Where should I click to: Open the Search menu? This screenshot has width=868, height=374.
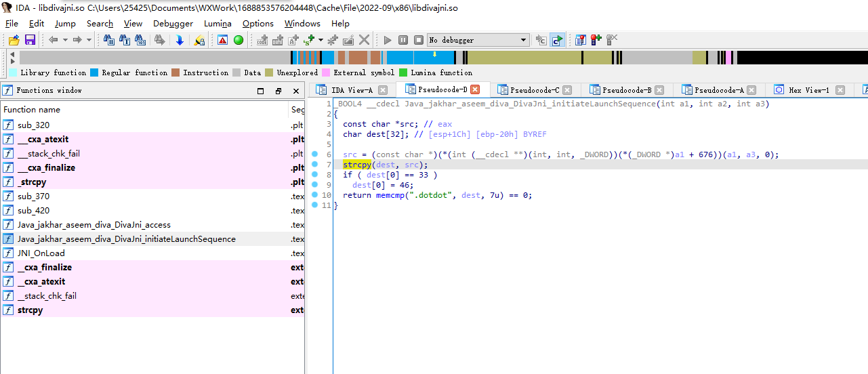click(100, 23)
